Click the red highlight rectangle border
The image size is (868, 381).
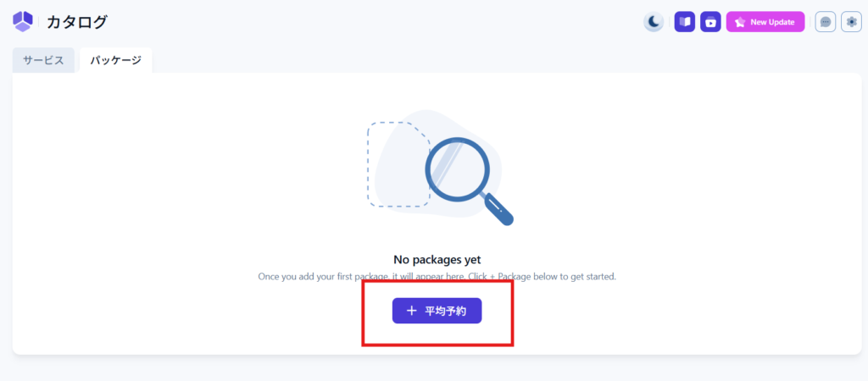point(364,313)
